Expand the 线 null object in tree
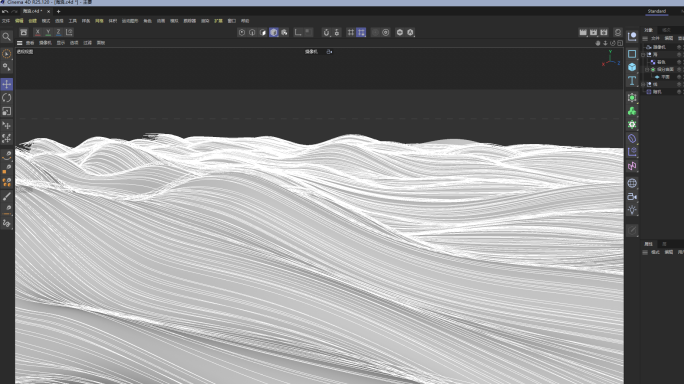Screen dimensions: 684x384 643,84
